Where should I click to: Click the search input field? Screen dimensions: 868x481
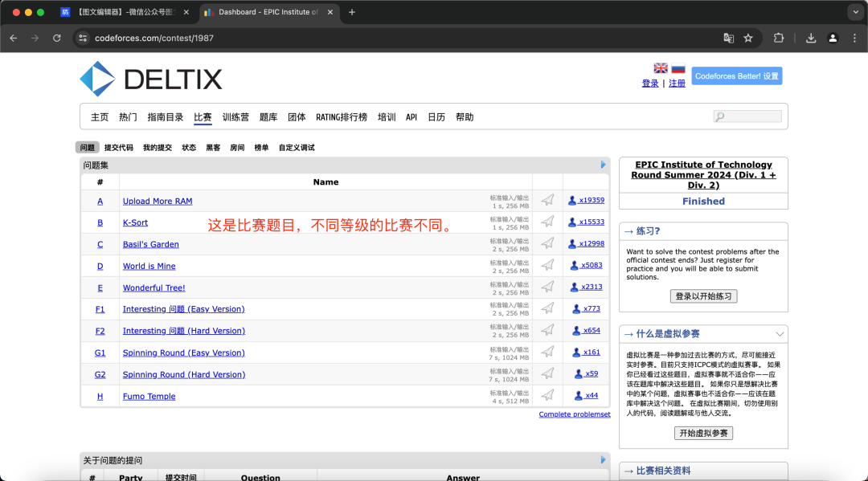click(747, 116)
